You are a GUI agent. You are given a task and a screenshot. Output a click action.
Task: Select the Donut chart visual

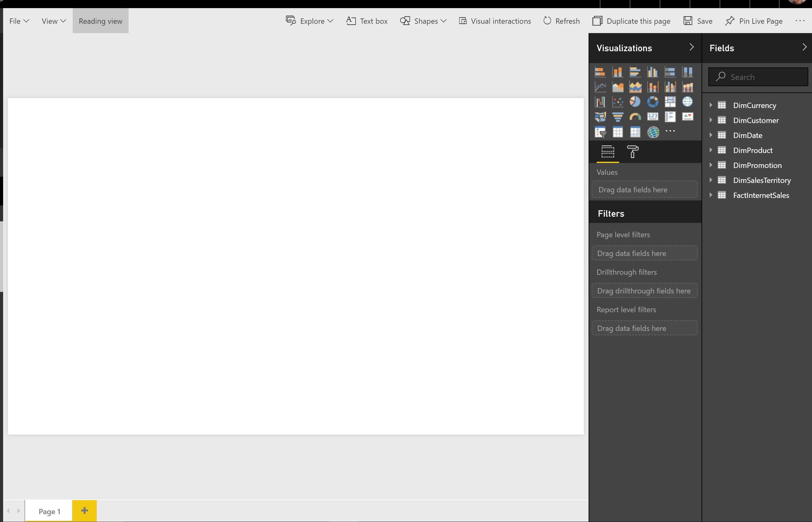point(653,102)
